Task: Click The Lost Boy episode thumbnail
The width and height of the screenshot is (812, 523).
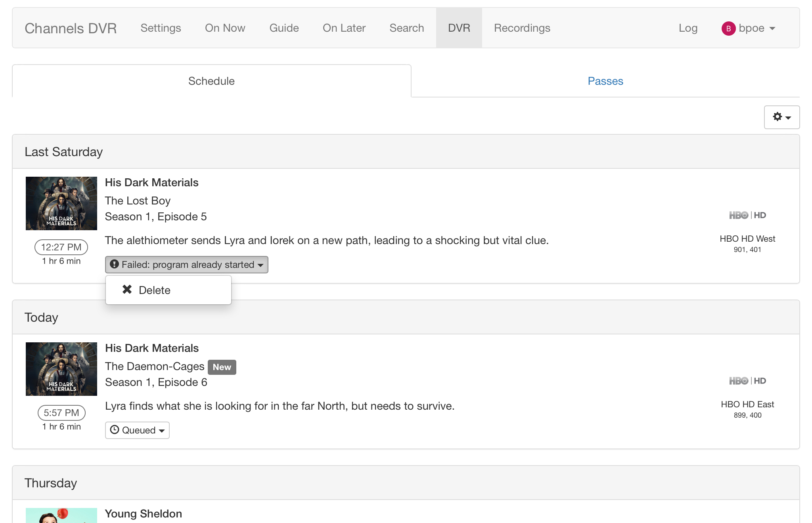Action: point(61,203)
